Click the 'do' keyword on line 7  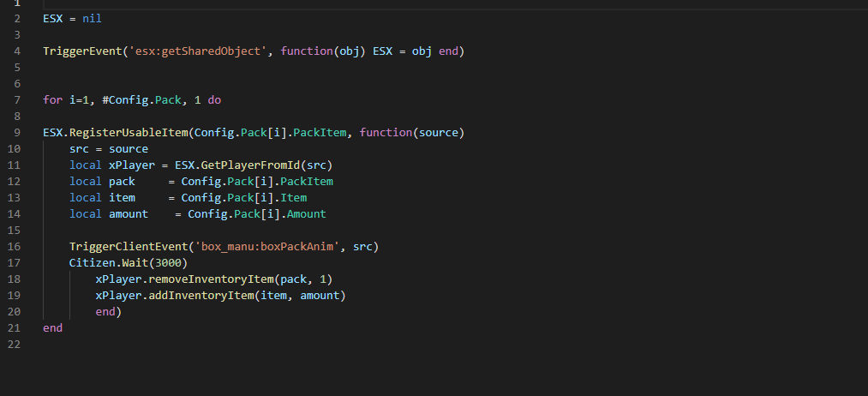click(214, 100)
